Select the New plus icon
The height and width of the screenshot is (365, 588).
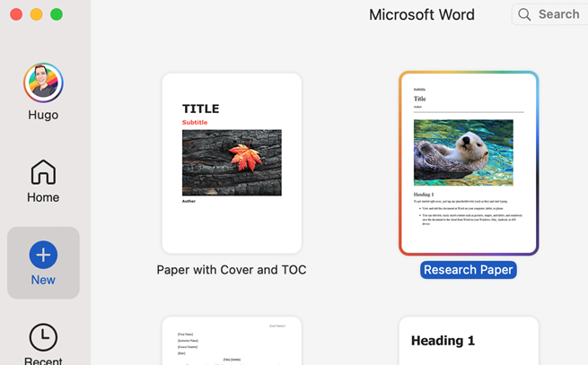43,255
